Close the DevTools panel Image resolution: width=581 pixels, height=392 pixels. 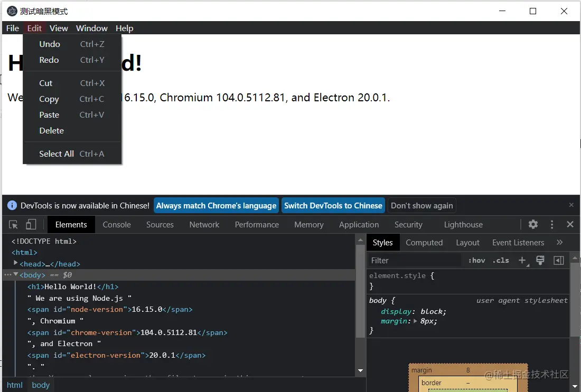pos(570,224)
